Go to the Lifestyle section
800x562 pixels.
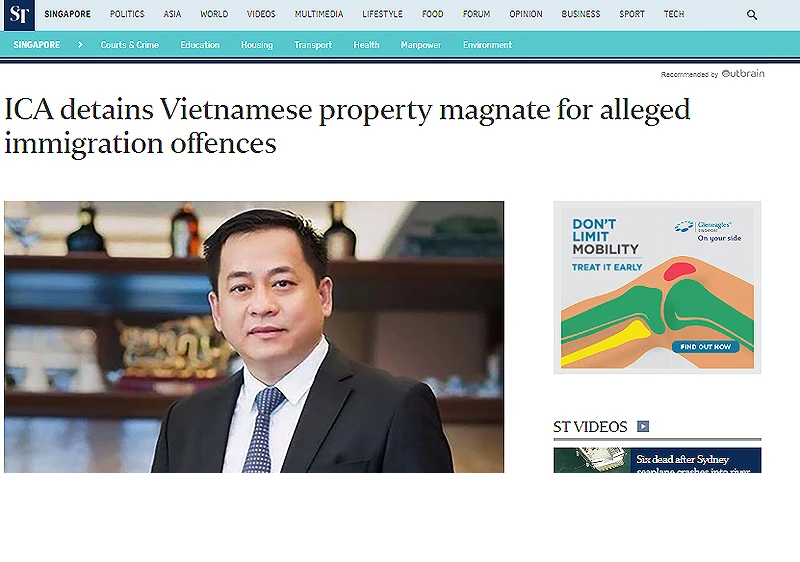[382, 14]
